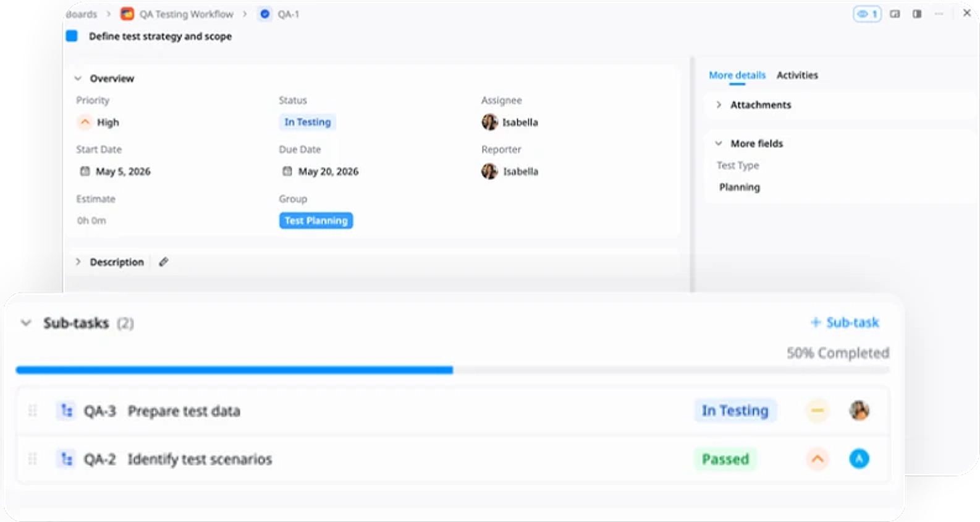Open the QA-1 breadcrumb link

click(289, 14)
